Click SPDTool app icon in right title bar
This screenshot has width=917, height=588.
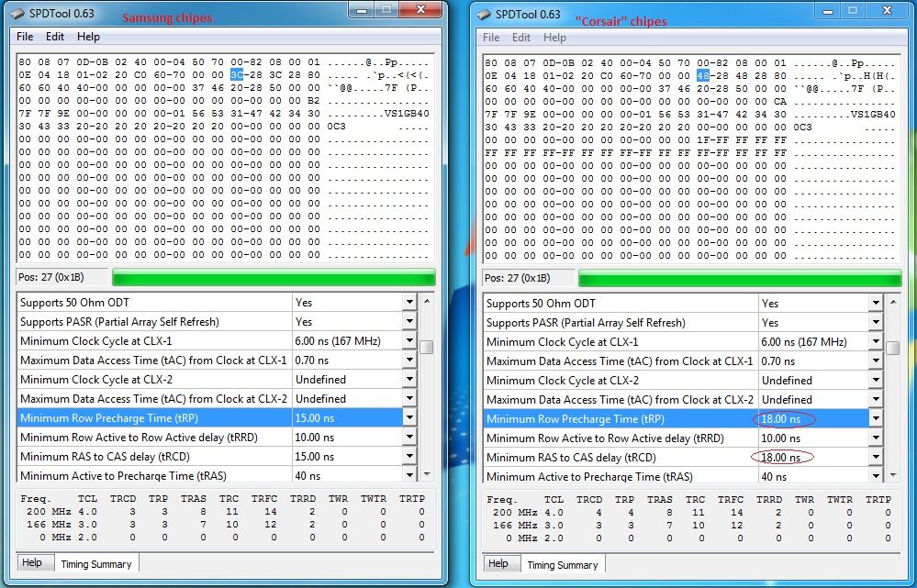tap(485, 15)
